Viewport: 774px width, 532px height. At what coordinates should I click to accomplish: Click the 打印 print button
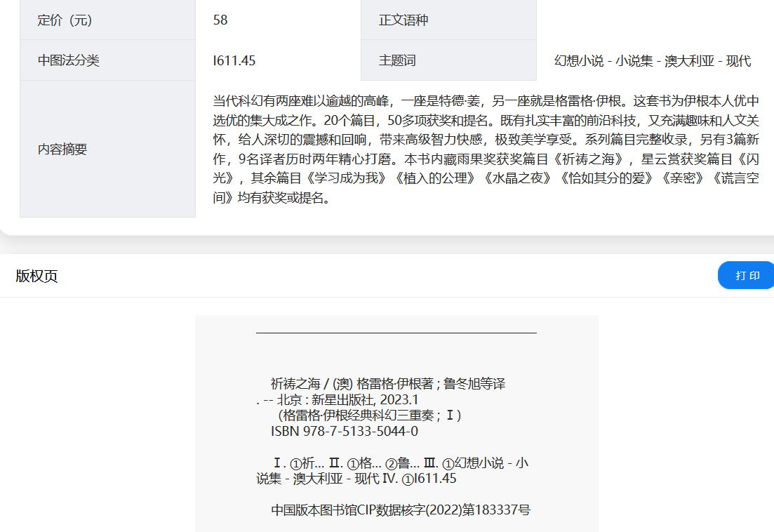[x=747, y=275]
